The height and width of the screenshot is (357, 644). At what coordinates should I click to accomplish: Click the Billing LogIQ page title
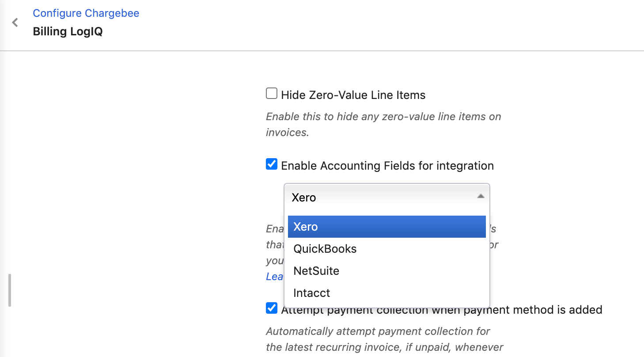[68, 32]
